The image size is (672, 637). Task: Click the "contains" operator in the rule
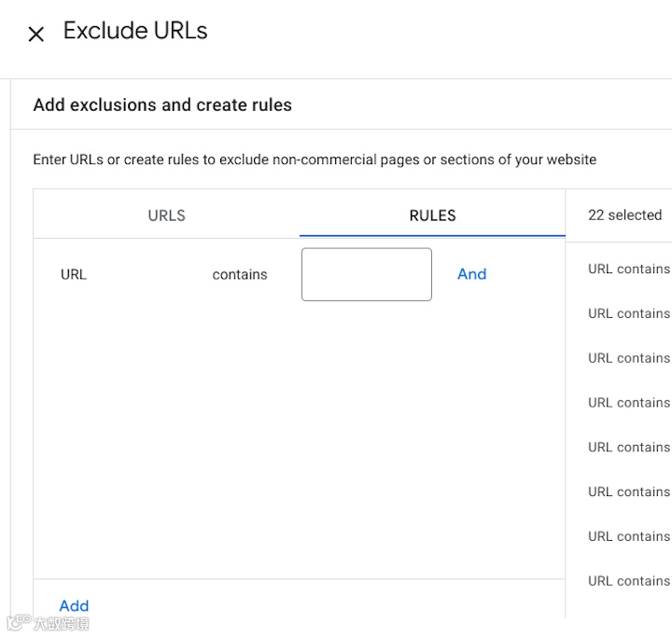[240, 275]
